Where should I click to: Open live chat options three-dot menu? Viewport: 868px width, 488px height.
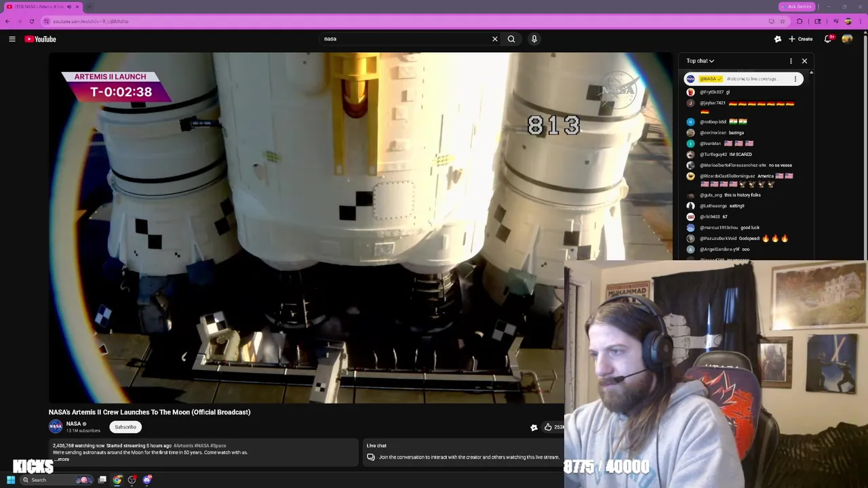791,61
